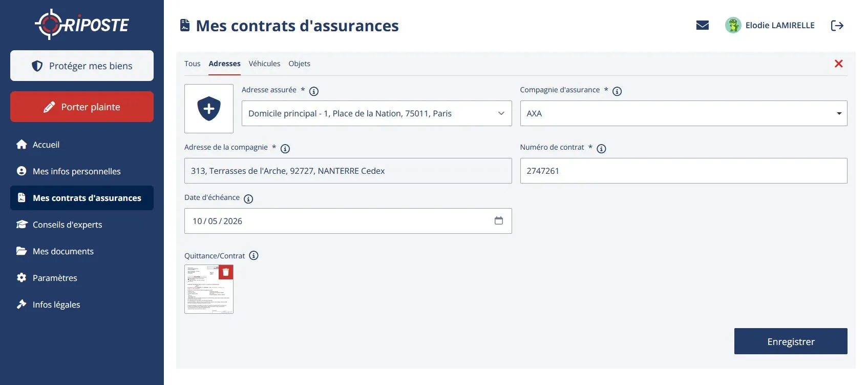Open Conseils d'experts in the sidebar
868x385 pixels.
67,225
